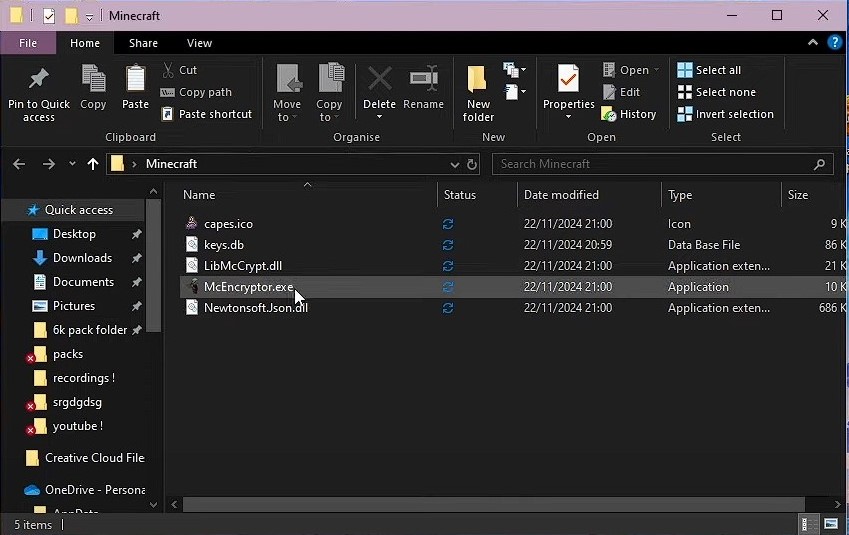Click Select none in the ribbon
This screenshot has width=849, height=535.
(x=716, y=92)
